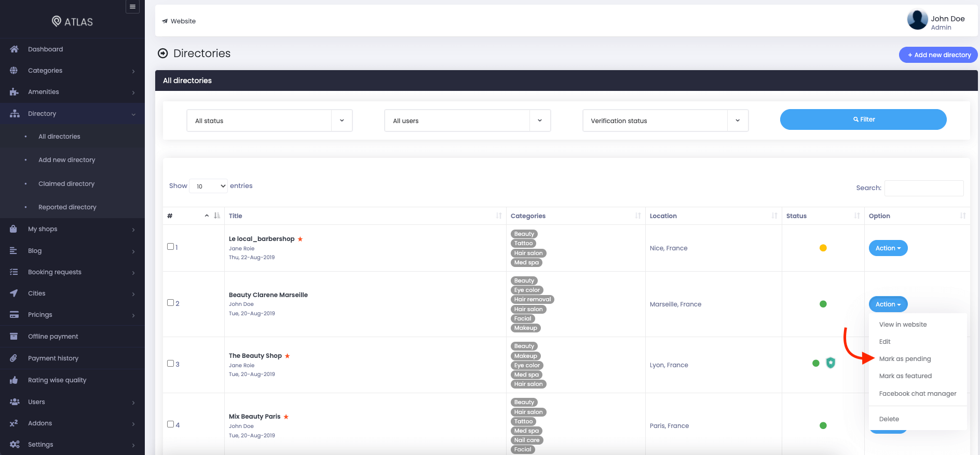This screenshot has width=980, height=455.
Task: Click green status dot for Beauty Clarene Marseille
Action: tap(823, 304)
